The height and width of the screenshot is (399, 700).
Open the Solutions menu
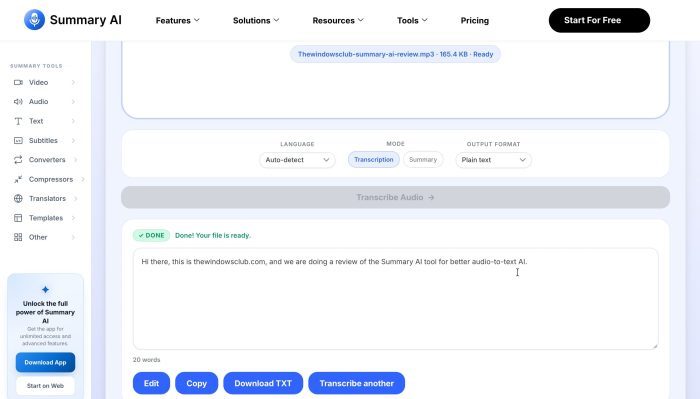pos(256,21)
